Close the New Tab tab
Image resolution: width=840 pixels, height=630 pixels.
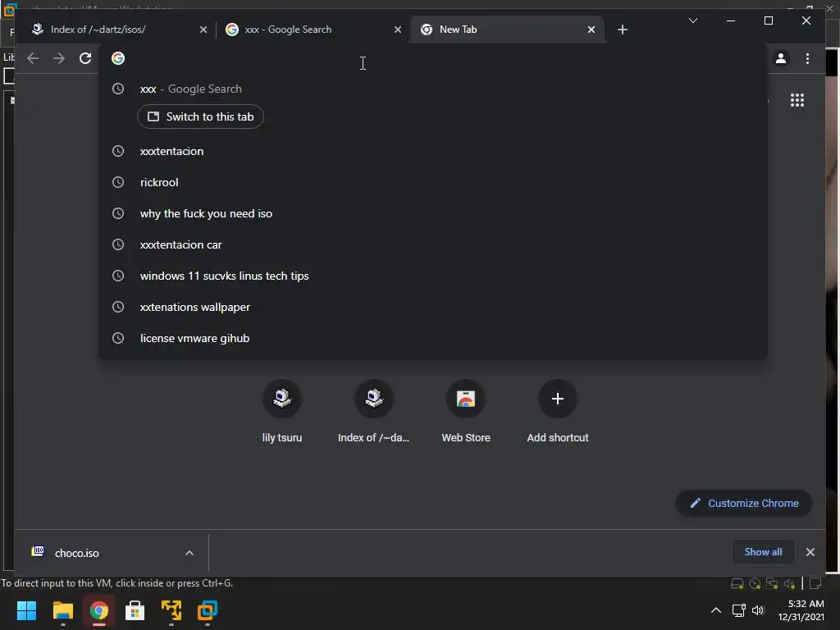[x=591, y=30]
